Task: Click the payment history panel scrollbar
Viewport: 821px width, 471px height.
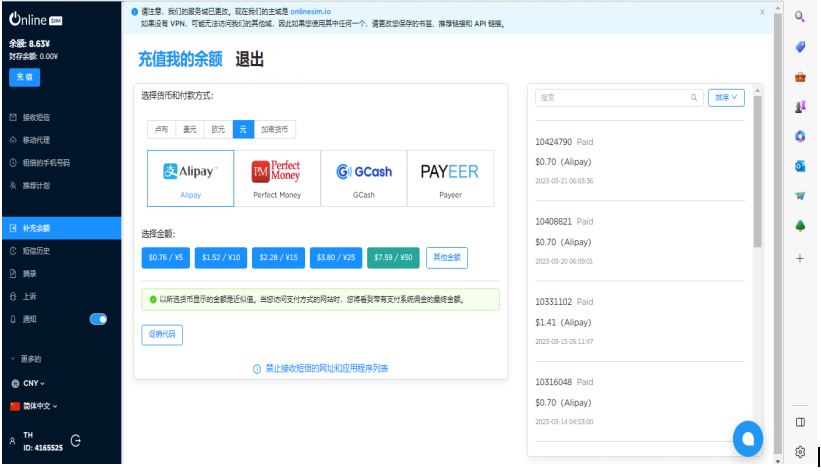Action: pos(757,170)
